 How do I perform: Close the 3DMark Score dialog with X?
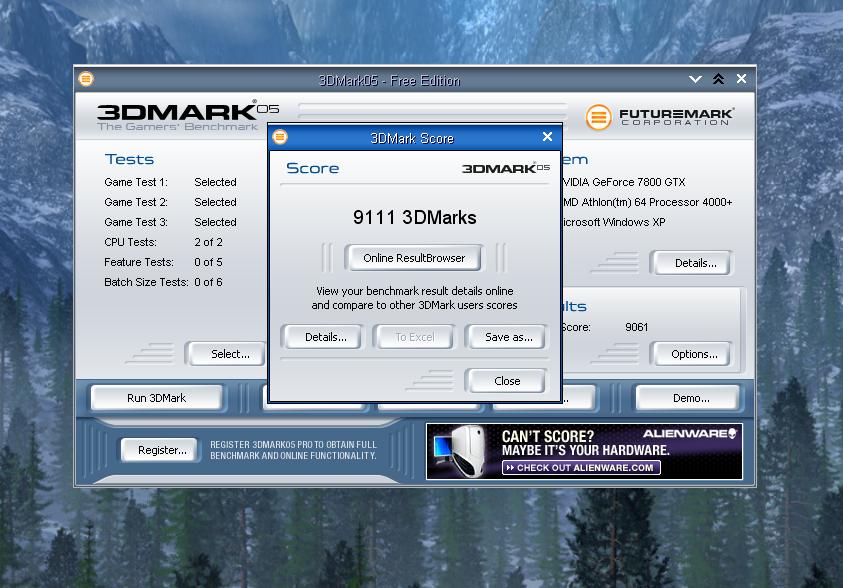pos(547,137)
